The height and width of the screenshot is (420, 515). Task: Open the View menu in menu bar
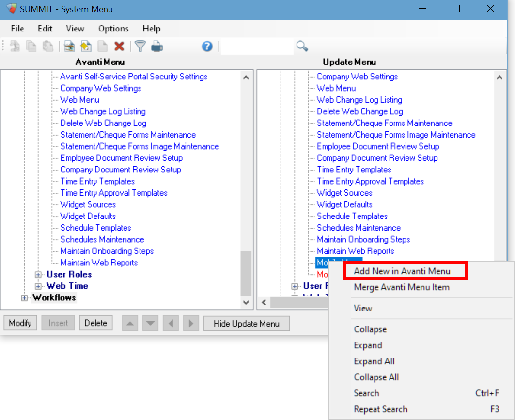click(x=75, y=29)
